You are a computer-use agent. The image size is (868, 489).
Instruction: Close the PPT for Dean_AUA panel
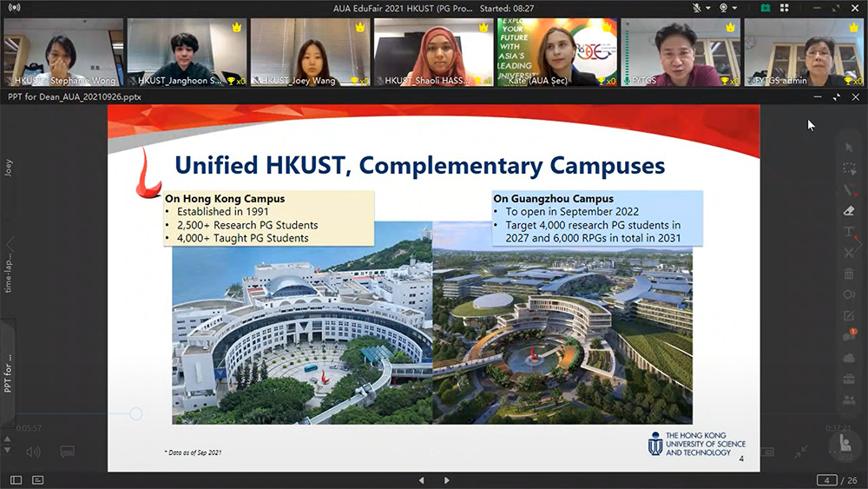pyautogui.click(x=855, y=97)
